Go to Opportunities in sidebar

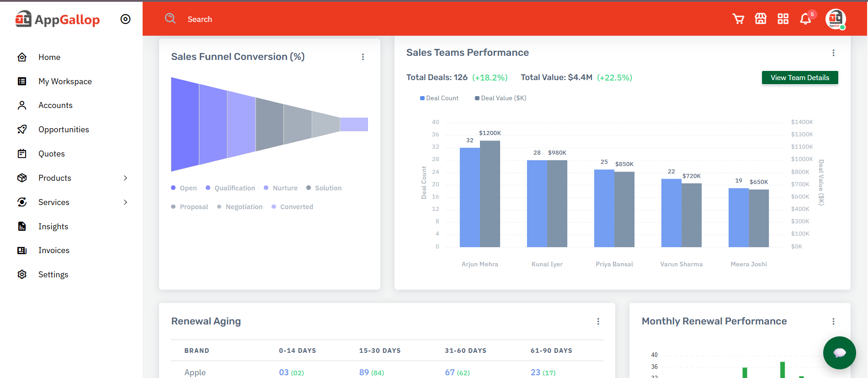(x=64, y=130)
